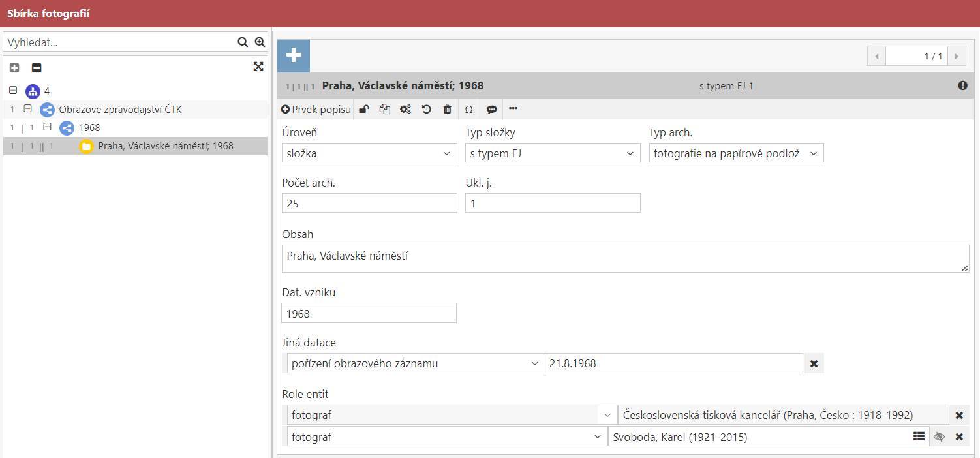Open the comment speech bubble icon
980x458 pixels.
[491, 110]
